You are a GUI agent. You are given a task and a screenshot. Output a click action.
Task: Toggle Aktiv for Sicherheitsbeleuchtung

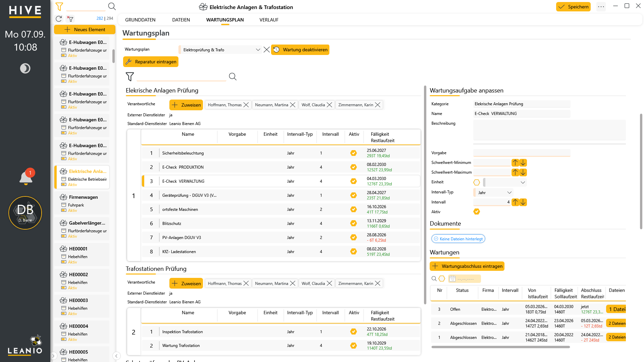[354, 153]
